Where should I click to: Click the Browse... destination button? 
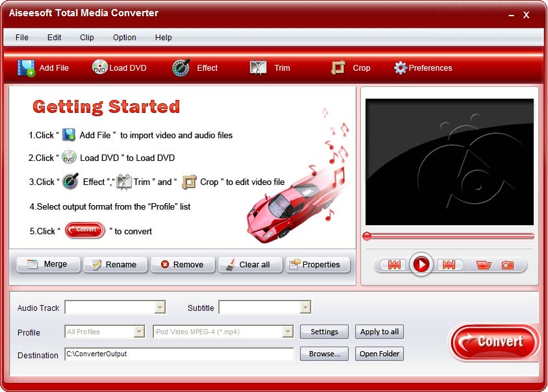(324, 354)
